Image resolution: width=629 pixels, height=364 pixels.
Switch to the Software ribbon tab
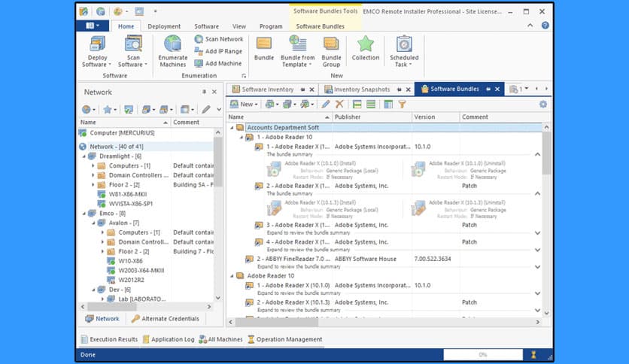[x=207, y=26]
